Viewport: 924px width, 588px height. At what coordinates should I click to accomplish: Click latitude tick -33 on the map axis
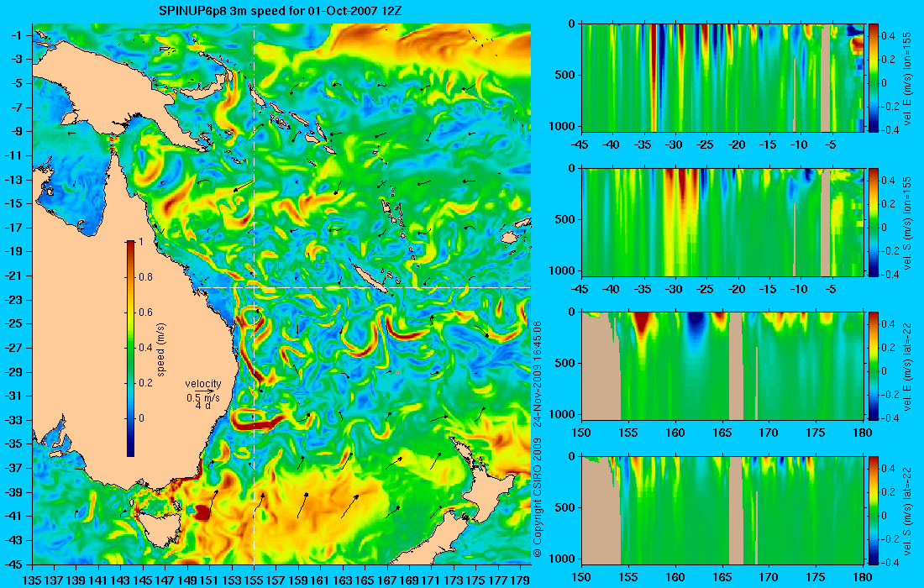[x=13, y=420]
